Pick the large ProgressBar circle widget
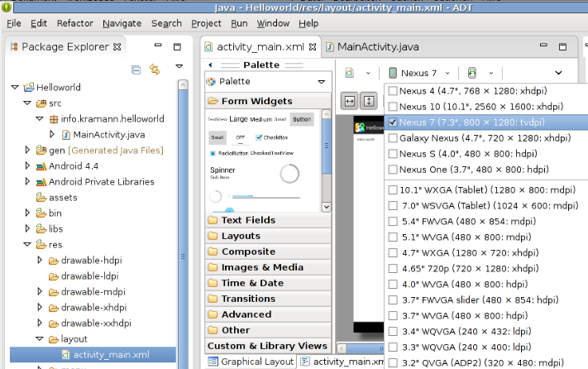This screenshot has height=369, width=588. [289, 174]
